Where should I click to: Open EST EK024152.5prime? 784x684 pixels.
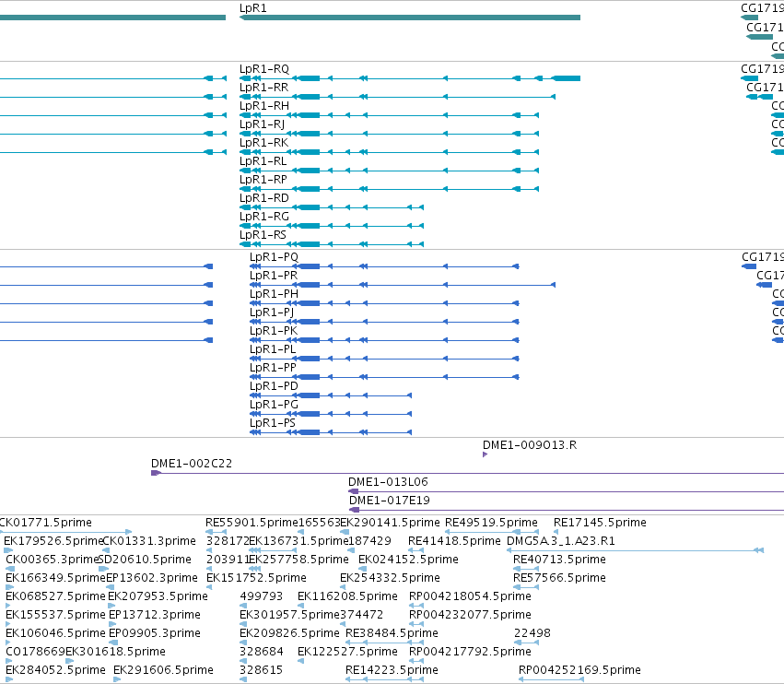[x=408, y=560]
